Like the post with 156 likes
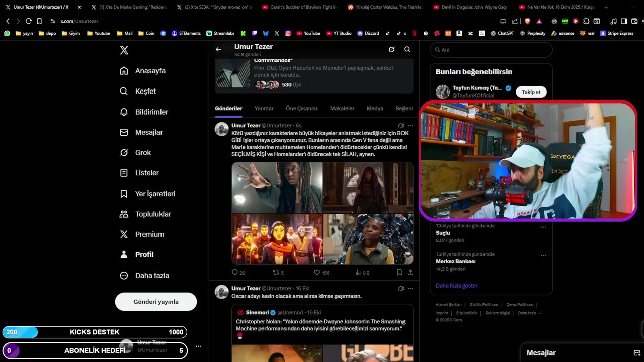644x362 pixels. point(321,273)
